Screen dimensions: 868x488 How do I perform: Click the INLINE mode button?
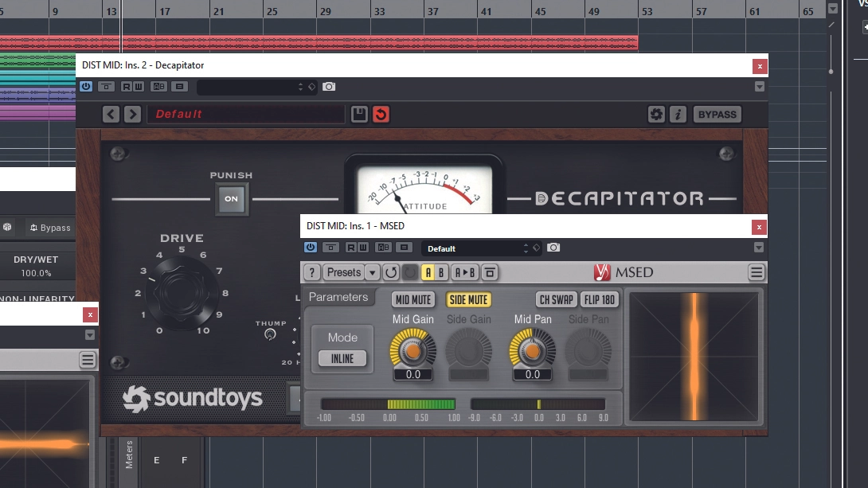pos(342,358)
